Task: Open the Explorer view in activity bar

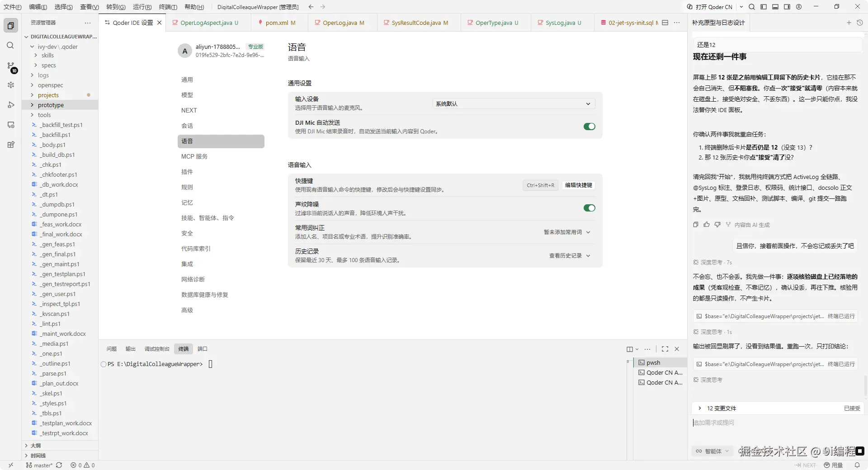Action: coord(11,26)
